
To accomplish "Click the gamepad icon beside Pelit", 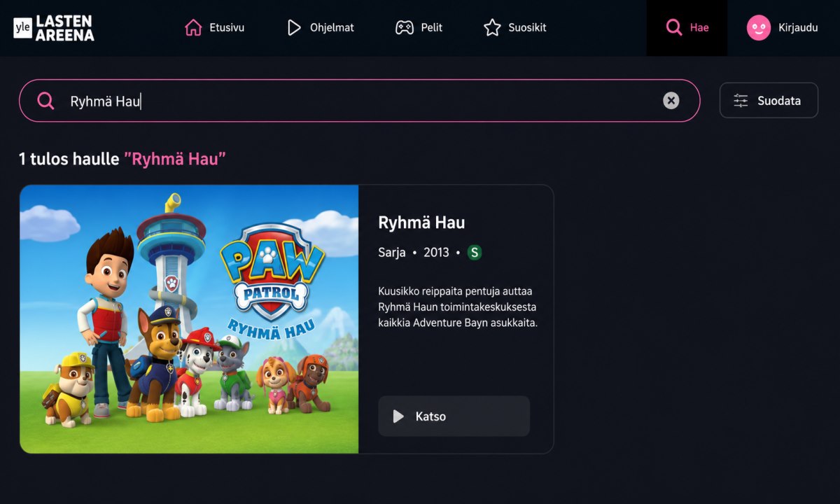I will 405,28.
